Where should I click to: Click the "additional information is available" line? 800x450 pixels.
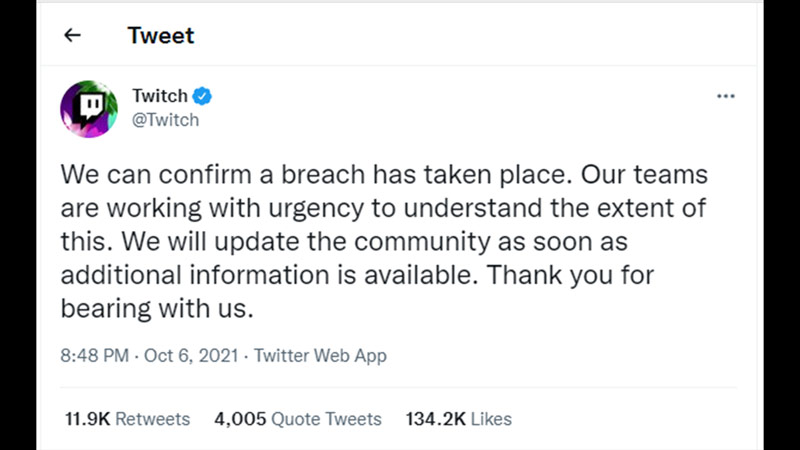[x=357, y=275]
